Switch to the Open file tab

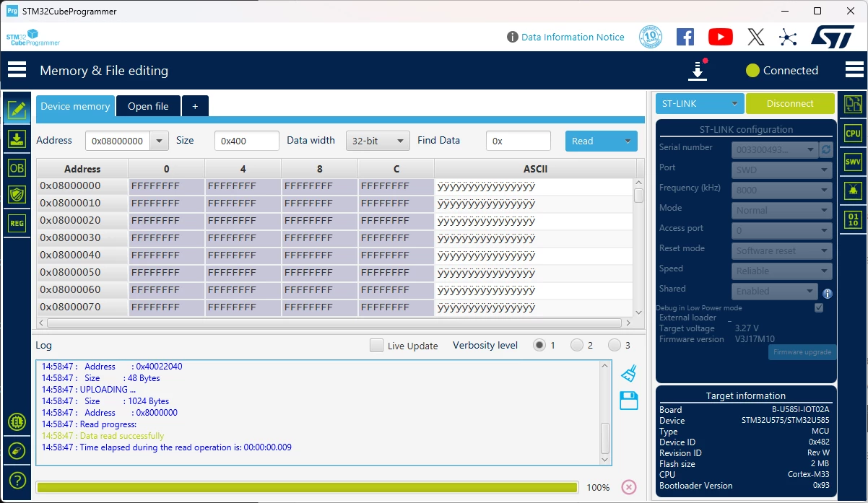[148, 106]
